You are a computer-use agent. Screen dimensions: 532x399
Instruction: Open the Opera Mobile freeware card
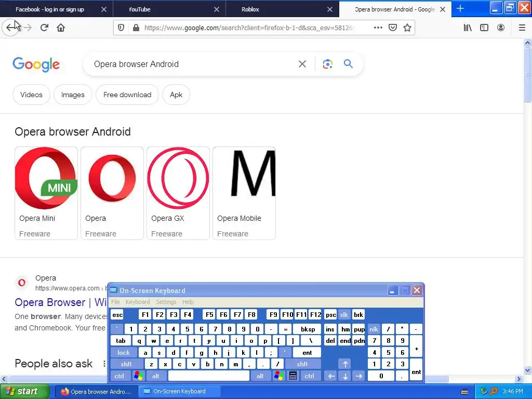click(x=244, y=193)
